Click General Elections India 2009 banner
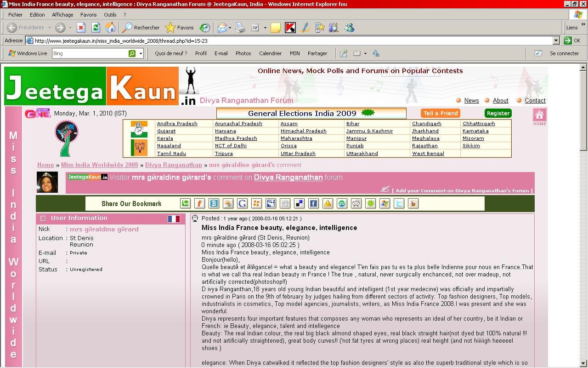Viewport: 588px width, 368px height. [x=311, y=113]
